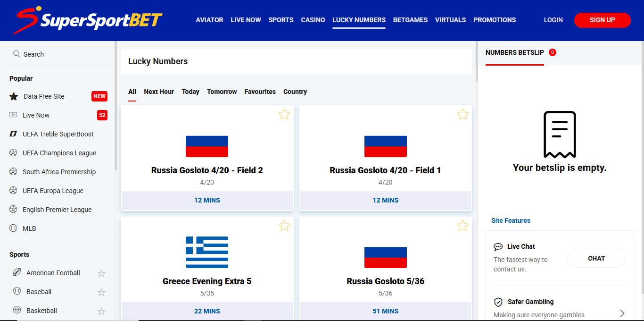This screenshot has height=321, width=644.
Task: Select the Data Free Site star icon
Action: [14, 96]
